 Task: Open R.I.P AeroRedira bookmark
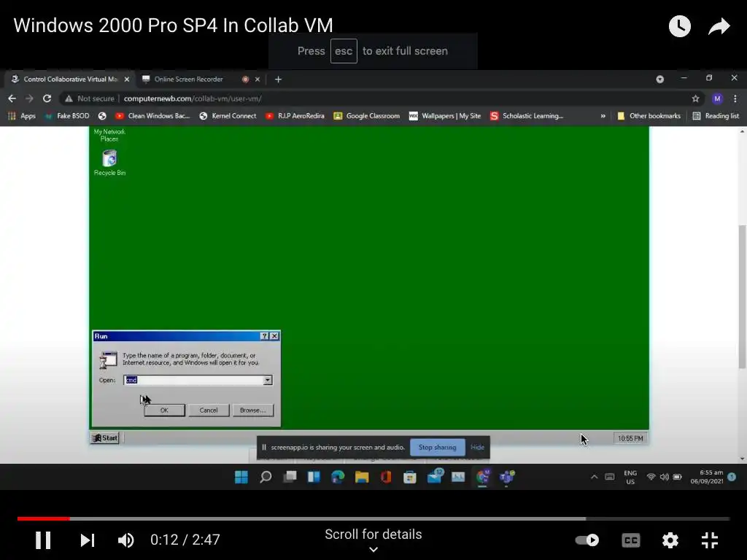(x=295, y=116)
